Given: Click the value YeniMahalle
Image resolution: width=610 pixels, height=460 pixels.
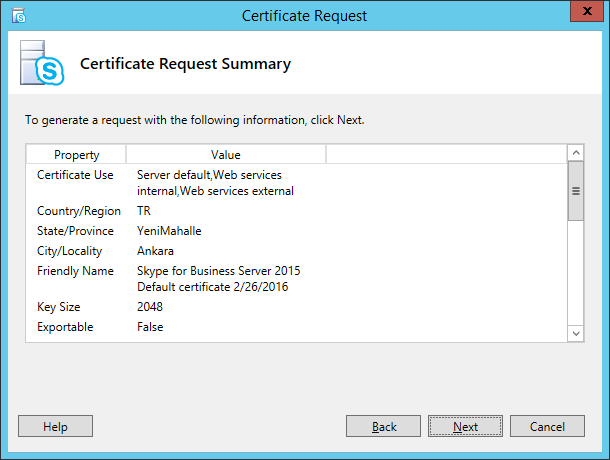Looking at the screenshot, I should [169, 231].
